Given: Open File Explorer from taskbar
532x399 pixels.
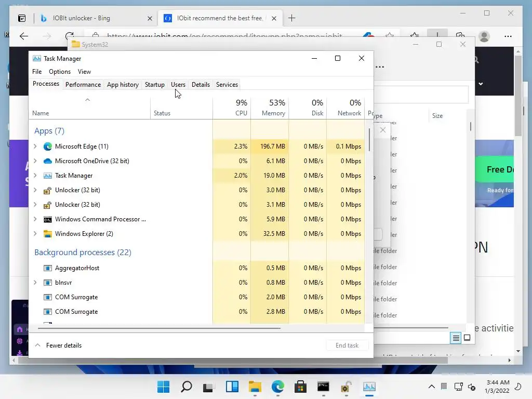Looking at the screenshot, I should (x=255, y=387).
